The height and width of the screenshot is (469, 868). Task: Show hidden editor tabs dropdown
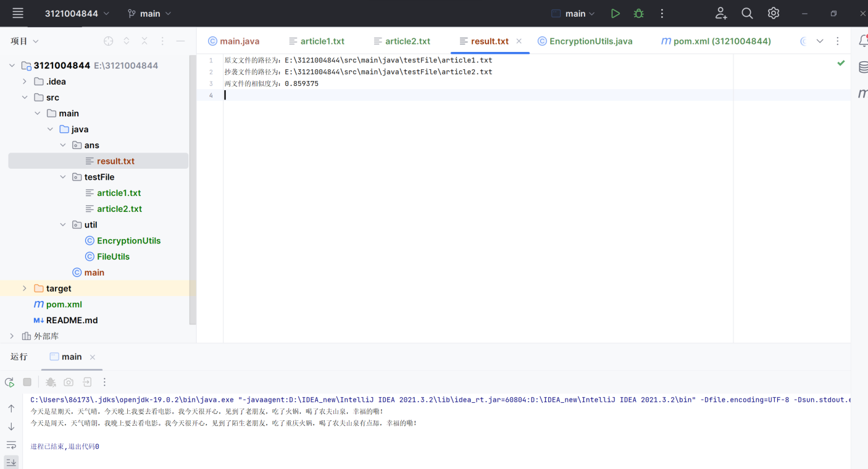820,41
